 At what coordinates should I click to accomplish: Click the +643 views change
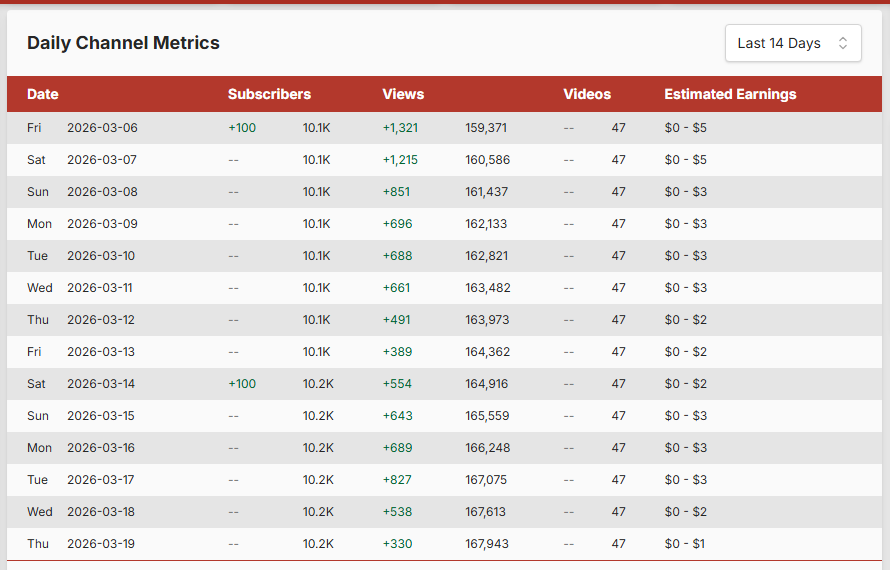tap(397, 416)
